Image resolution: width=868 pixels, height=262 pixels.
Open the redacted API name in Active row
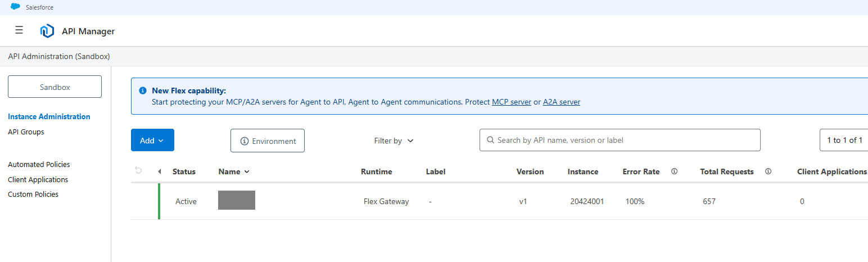(237, 201)
